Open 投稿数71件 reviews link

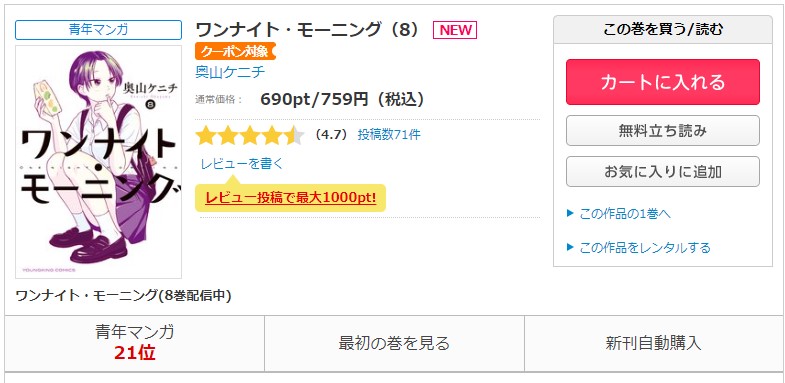pyautogui.click(x=389, y=135)
